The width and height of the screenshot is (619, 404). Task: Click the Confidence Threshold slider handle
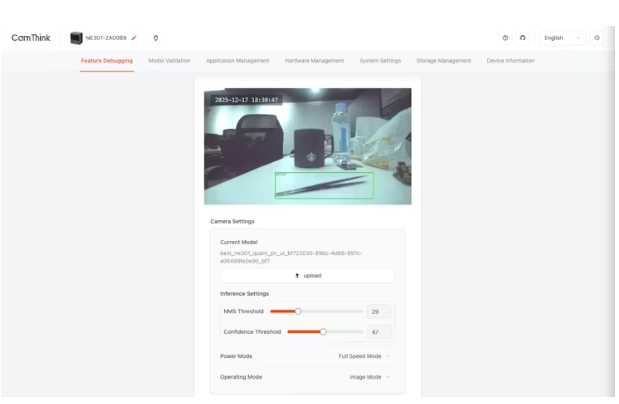(323, 331)
